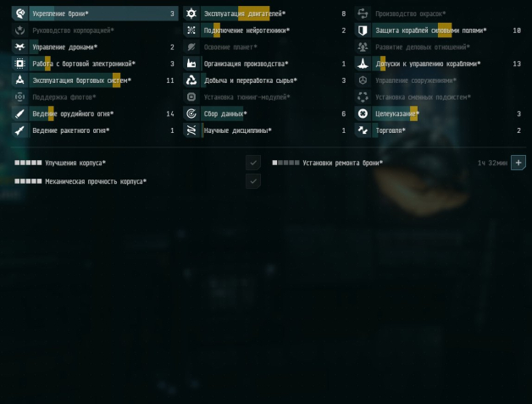Image resolution: width=532 pixels, height=404 pixels.
Task: Add Установки ремонта брони with plus button
Action: click(518, 163)
